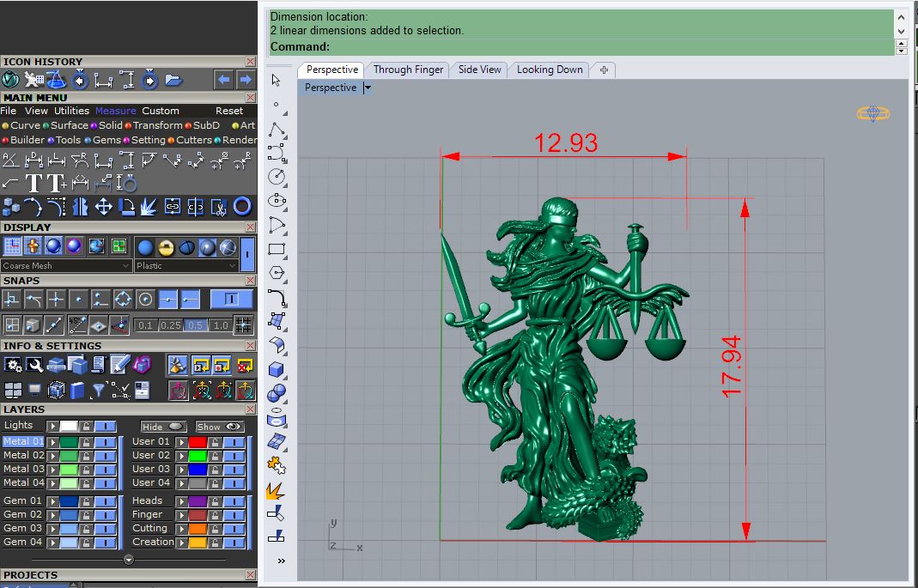Open the Measure menu
Viewport: 918px width, 588px height.
pos(115,111)
